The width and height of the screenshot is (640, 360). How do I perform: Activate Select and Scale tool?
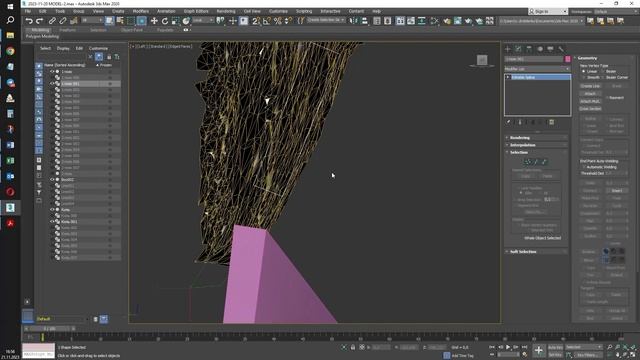(176, 21)
